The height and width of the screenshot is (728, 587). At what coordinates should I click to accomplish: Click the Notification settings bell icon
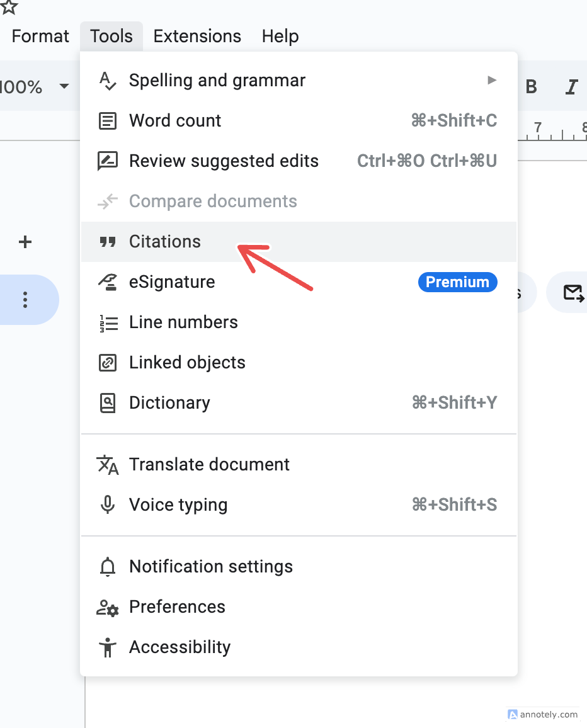pyautogui.click(x=108, y=567)
